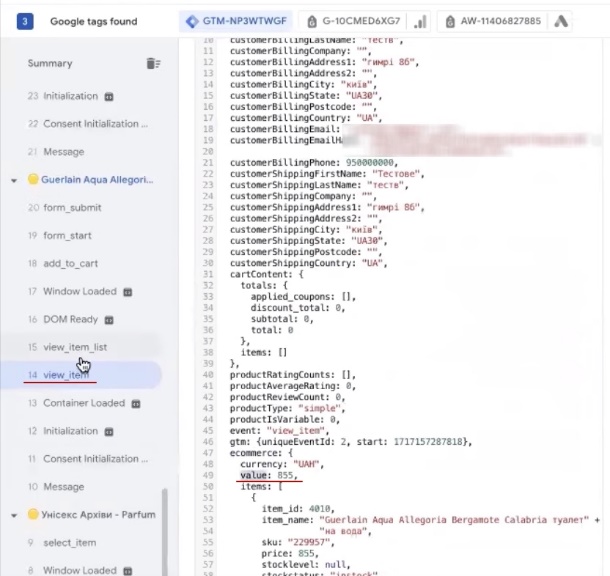Collapse the Guerlain Aqua Allegoria page group
610x576 pixels.
pyautogui.click(x=14, y=180)
